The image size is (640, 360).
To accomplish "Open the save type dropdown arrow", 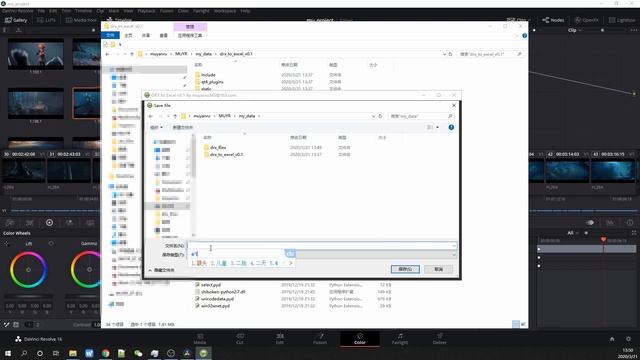I will (454, 255).
